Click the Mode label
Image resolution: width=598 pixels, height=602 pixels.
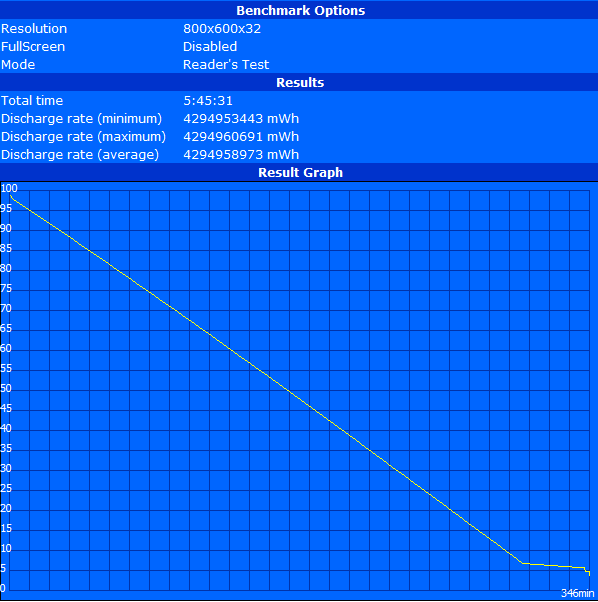click(x=18, y=64)
